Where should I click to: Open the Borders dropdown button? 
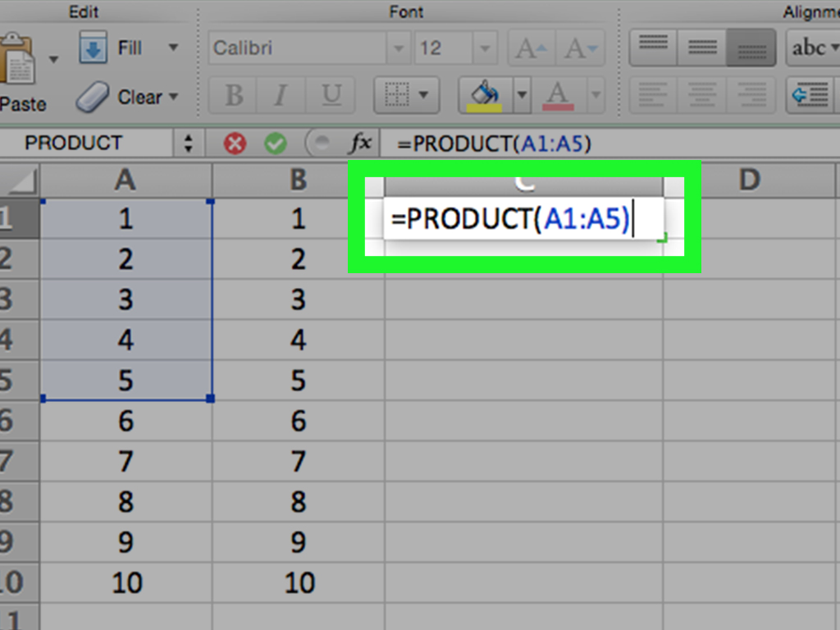(407, 95)
